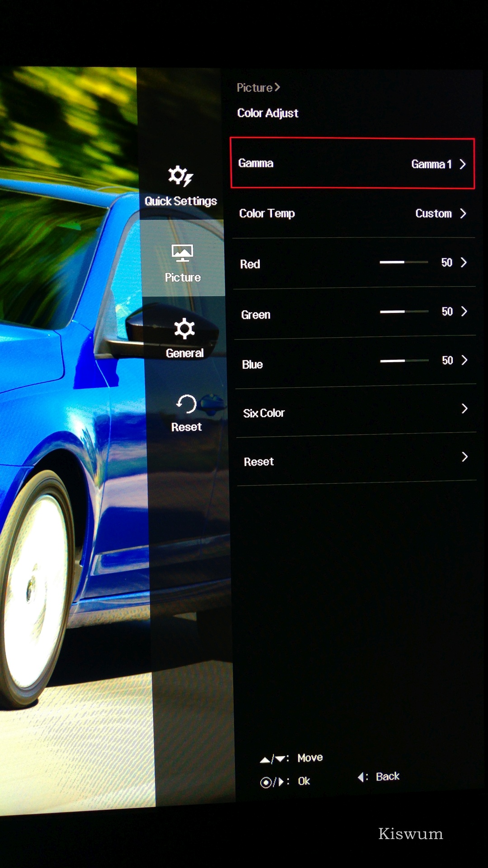The image size is (488, 868).
Task: Choose Reset in Color Adjust list
Action: [357, 460]
